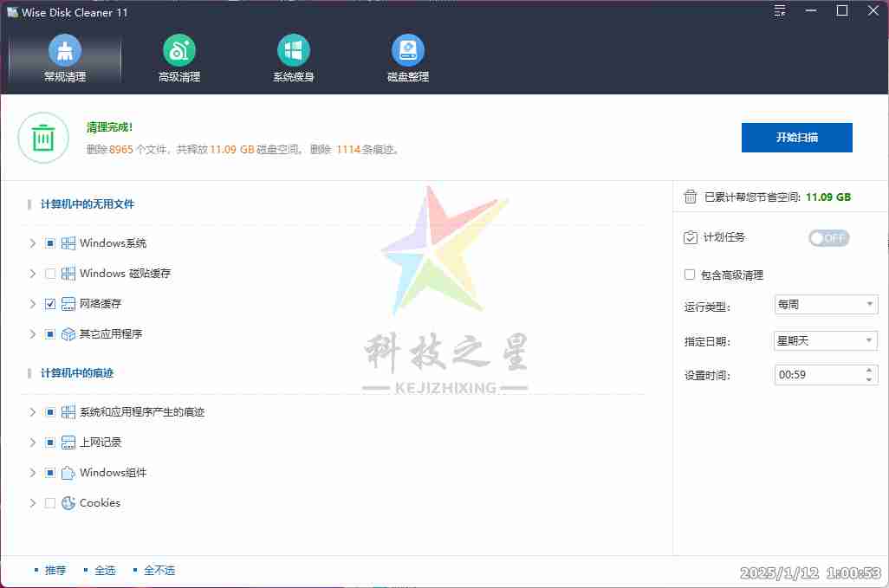Open the 运行类型 dropdown showing 每周
This screenshot has width=889, height=588.
click(826, 305)
